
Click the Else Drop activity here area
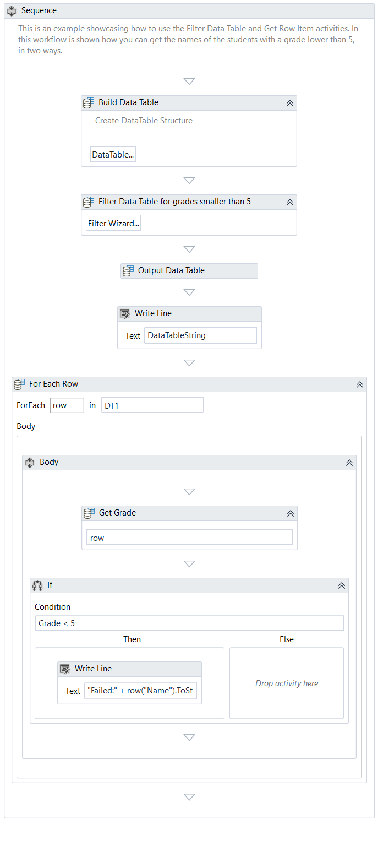coord(287,683)
